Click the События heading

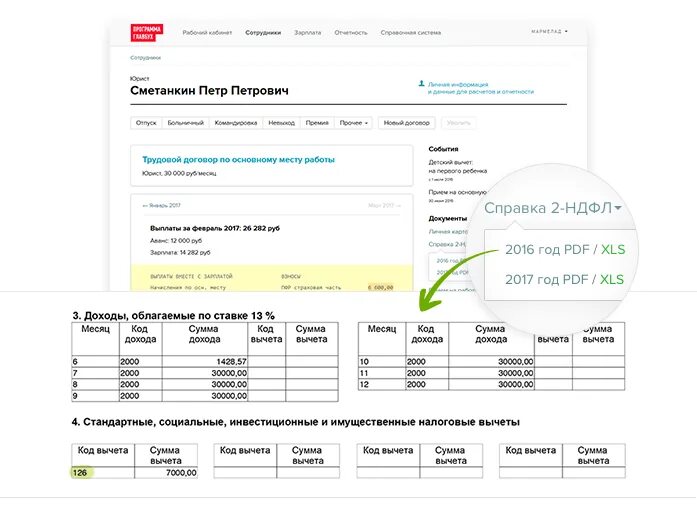tap(443, 149)
